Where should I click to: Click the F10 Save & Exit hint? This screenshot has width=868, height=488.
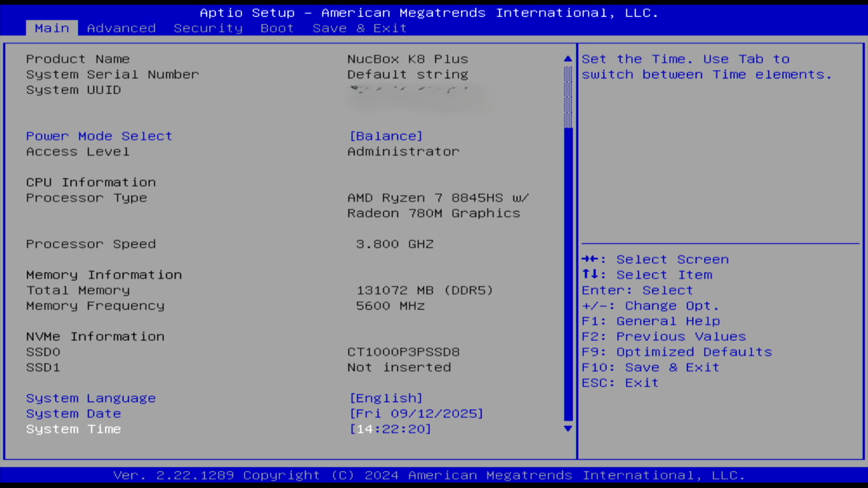(x=650, y=367)
